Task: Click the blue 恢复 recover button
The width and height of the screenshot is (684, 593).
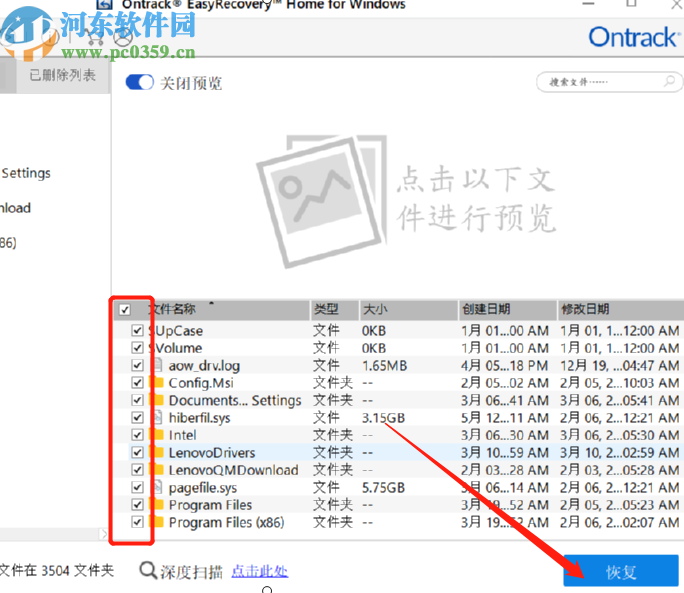Action: coord(621,571)
